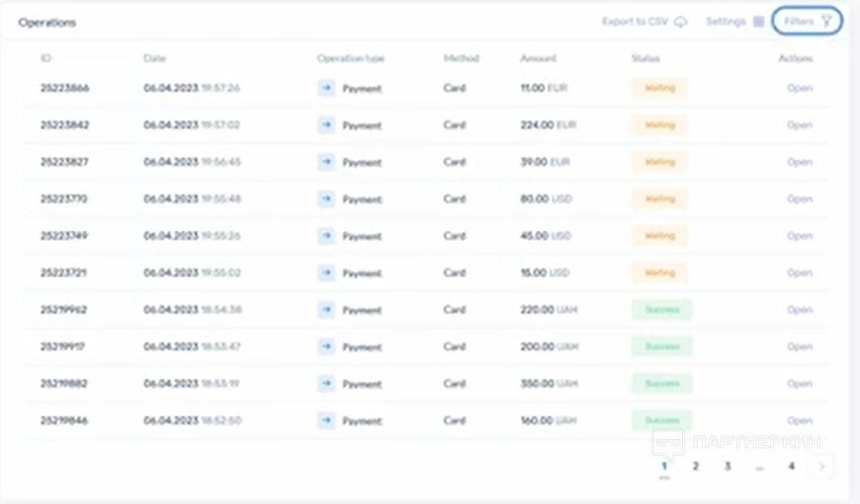
Task: Go to page 4 in pagination
Action: point(791,466)
